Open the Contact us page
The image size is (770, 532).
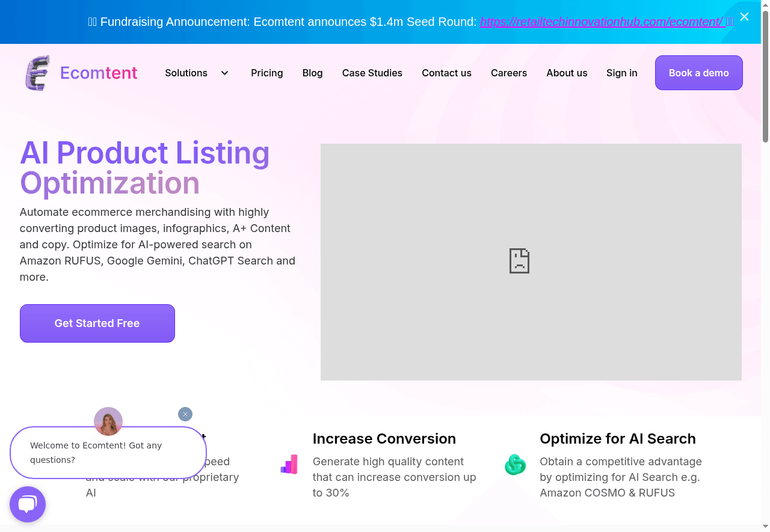(x=446, y=73)
